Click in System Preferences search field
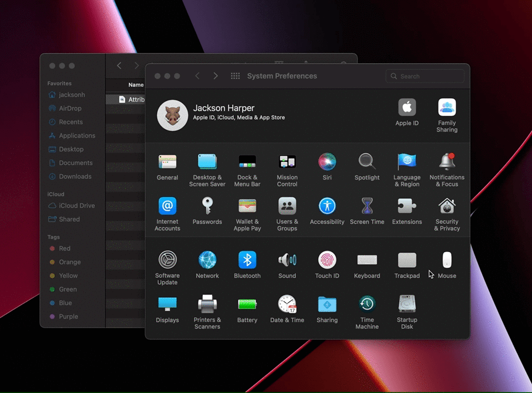This screenshot has width=532, height=393. (425, 76)
